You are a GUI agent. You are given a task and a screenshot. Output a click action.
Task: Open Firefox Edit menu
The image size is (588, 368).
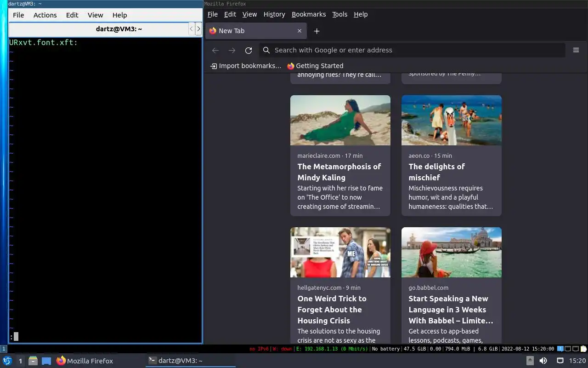coord(230,14)
